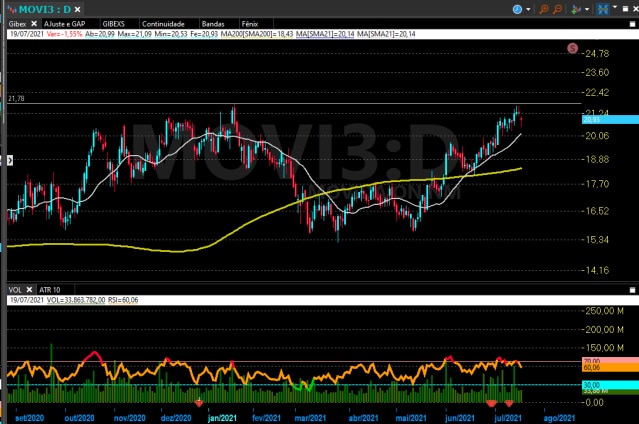Click the red S marker on chart

[571, 47]
